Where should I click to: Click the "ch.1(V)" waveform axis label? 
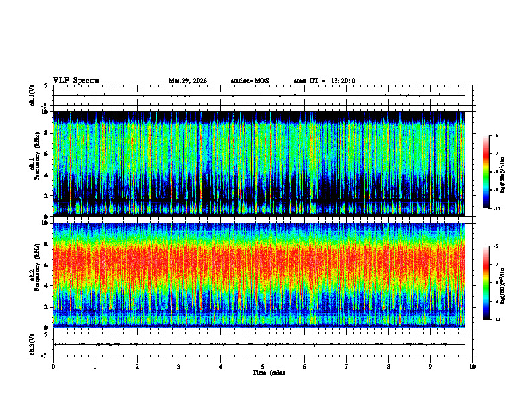[32, 95]
